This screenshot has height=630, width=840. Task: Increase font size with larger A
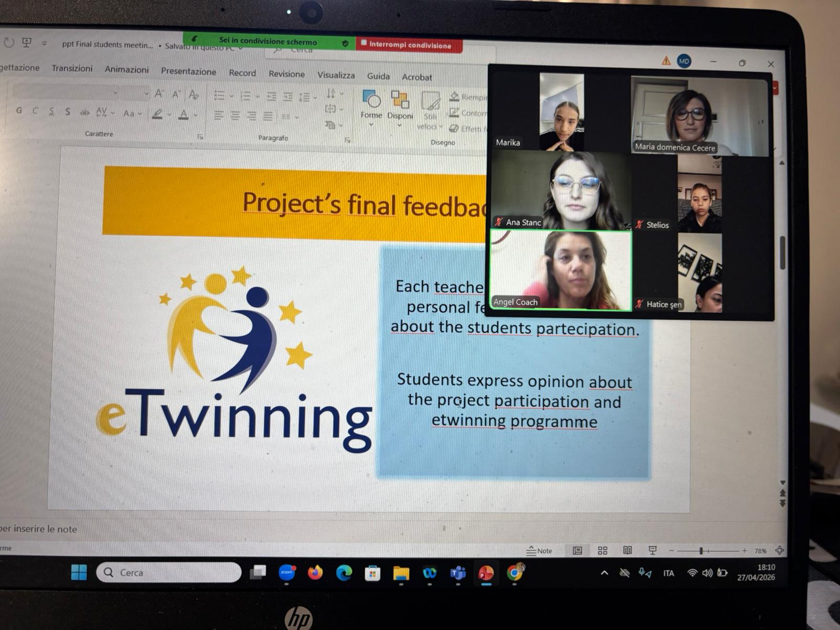coord(159,94)
